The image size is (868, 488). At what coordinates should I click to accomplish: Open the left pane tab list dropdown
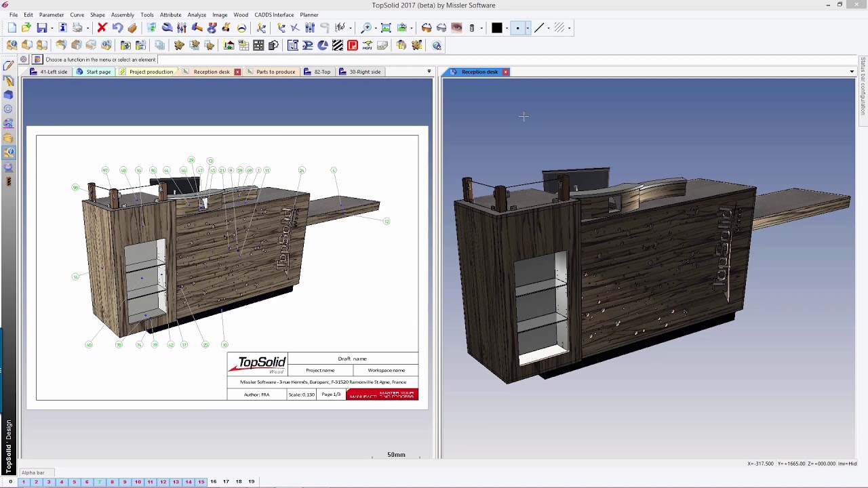pos(429,72)
